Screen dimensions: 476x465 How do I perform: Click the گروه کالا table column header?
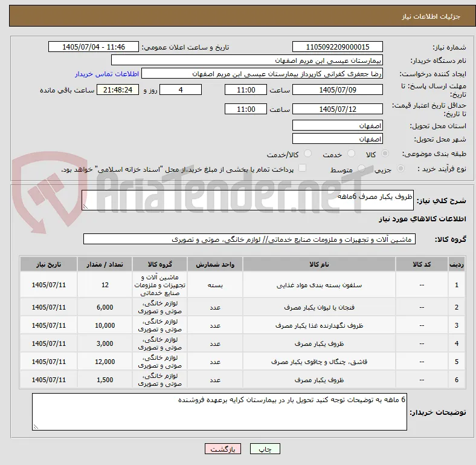pos(159,264)
